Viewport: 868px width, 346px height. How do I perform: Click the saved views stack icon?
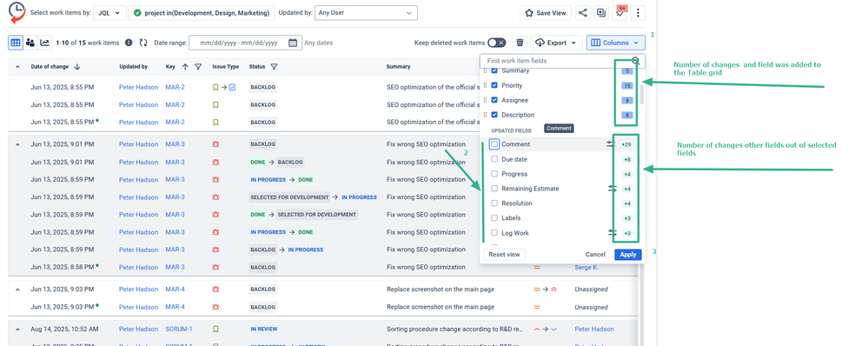point(600,13)
